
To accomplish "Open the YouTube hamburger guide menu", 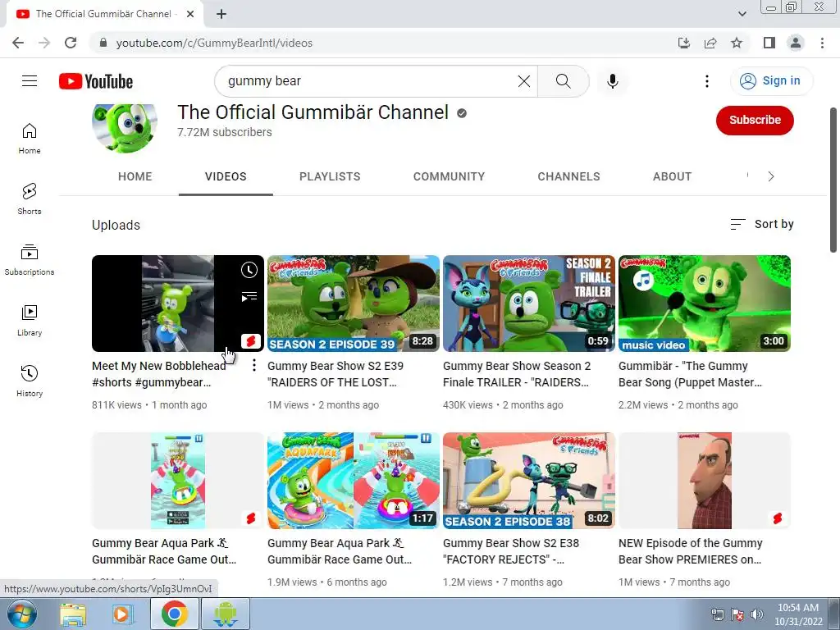I will (30, 81).
